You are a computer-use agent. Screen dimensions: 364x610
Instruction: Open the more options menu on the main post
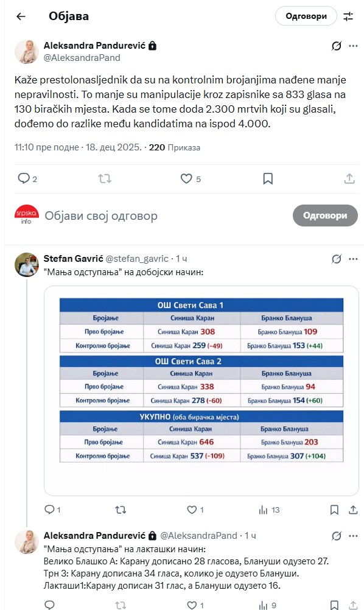pos(352,44)
